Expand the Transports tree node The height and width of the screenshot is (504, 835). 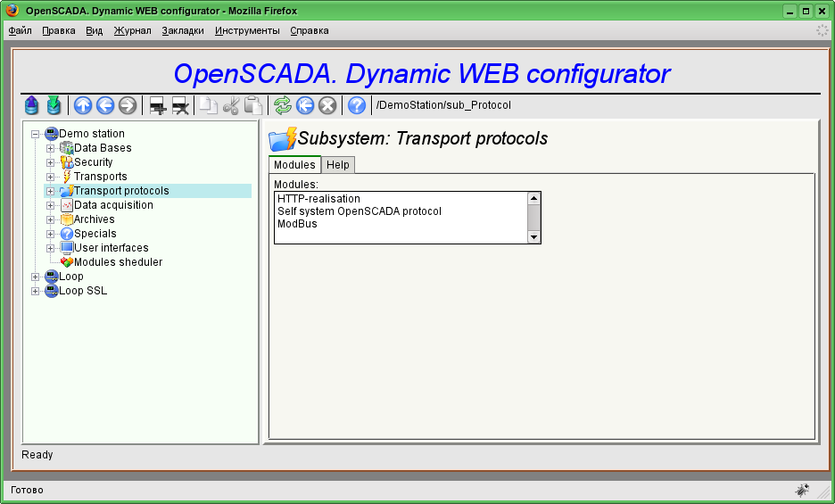[50, 177]
